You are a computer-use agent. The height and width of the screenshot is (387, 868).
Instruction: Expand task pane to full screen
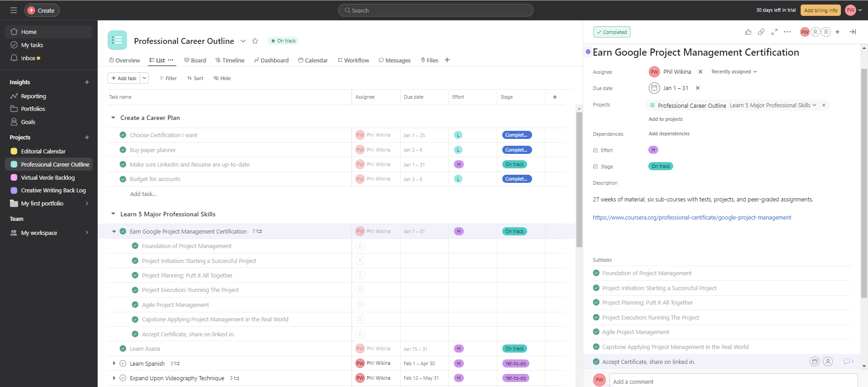(x=774, y=32)
